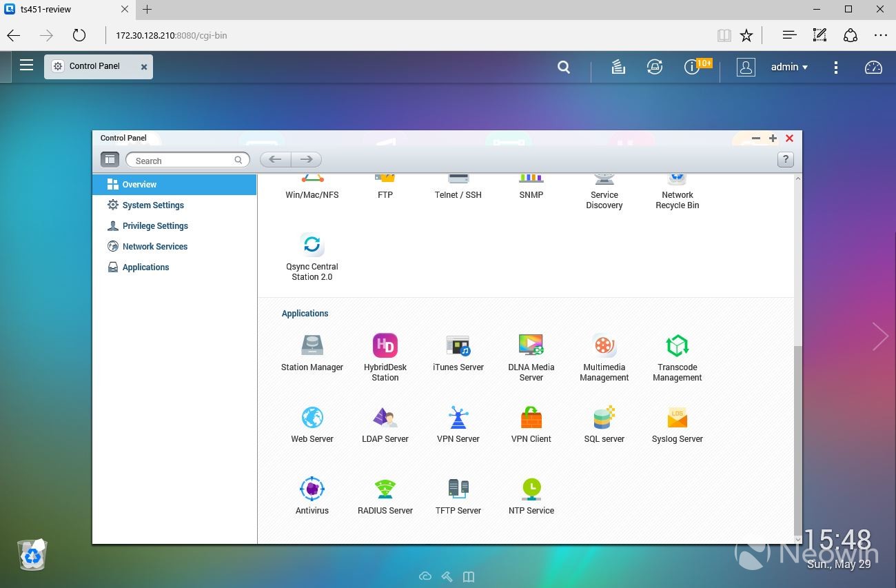Click Control Panel forward arrow button

306,160
